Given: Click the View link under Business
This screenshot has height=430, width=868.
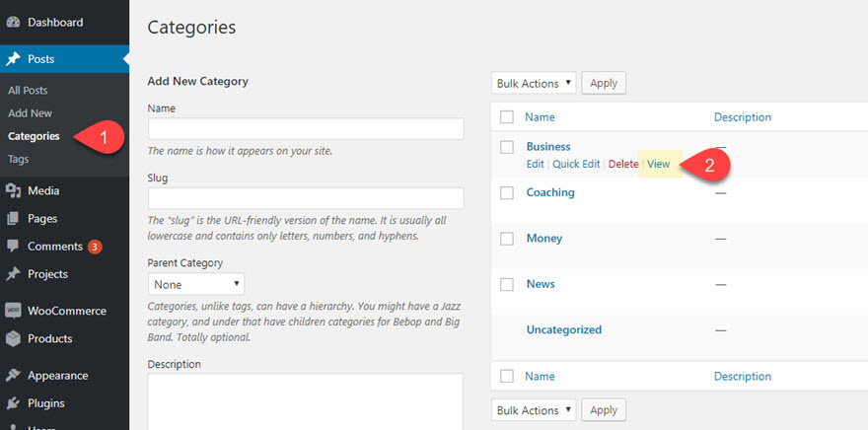Looking at the screenshot, I should coord(658,164).
